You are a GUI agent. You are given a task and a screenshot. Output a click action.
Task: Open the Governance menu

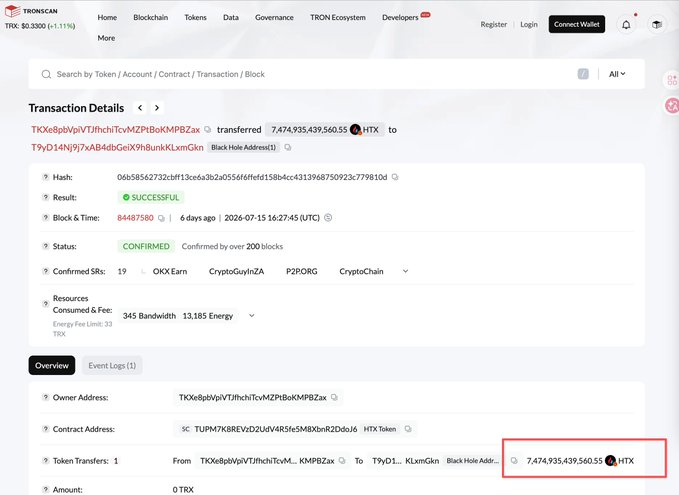pyautogui.click(x=274, y=17)
